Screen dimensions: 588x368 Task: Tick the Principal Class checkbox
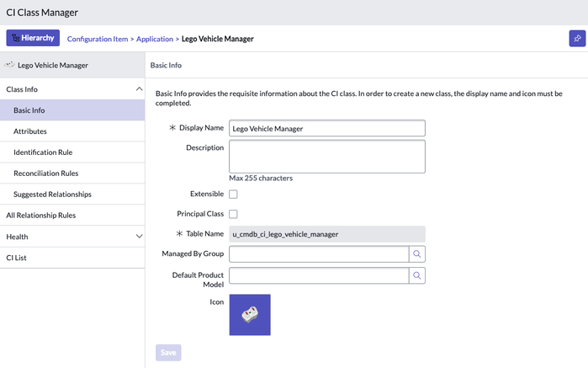tap(233, 214)
